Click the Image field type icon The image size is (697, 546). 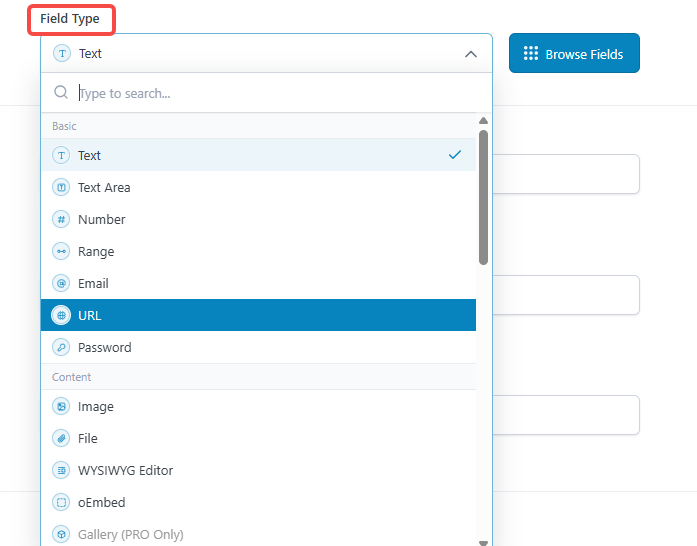61,407
